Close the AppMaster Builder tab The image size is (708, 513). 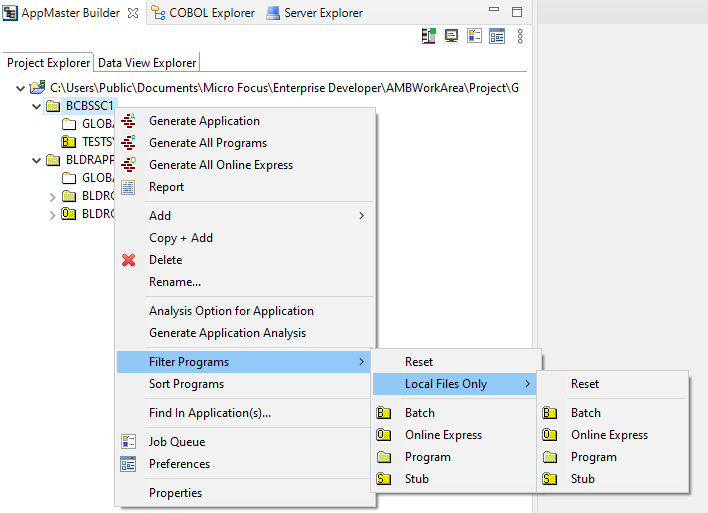[133, 13]
